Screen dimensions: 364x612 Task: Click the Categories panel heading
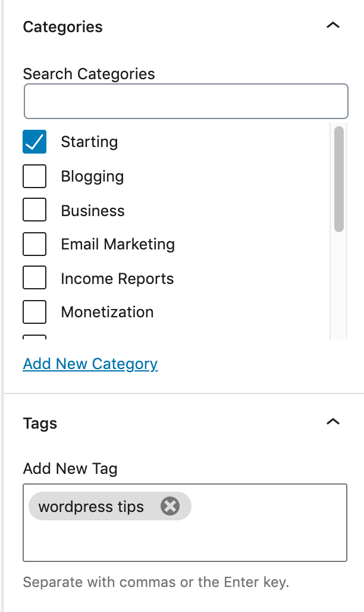[63, 27]
